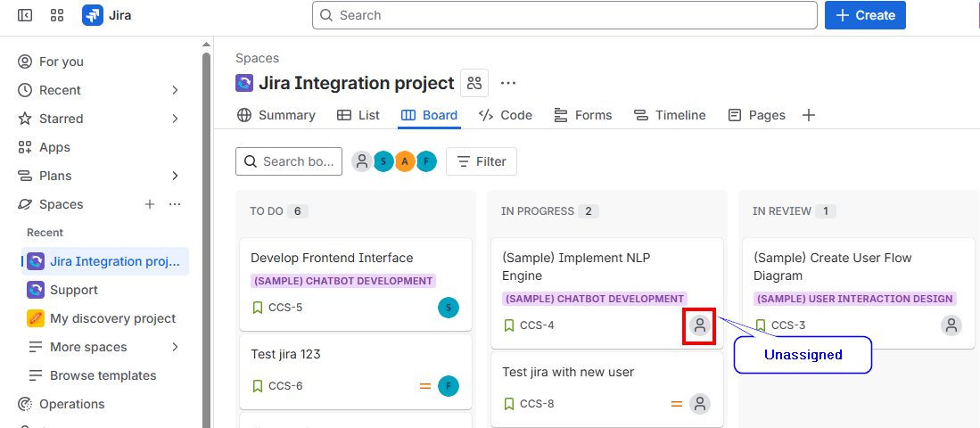Screen dimensions: 980x428
Task: Filter board by orange A avatar
Action: pyautogui.click(x=405, y=161)
